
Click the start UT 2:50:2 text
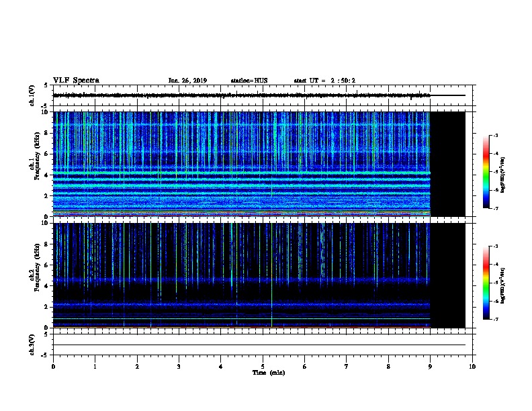[324, 81]
